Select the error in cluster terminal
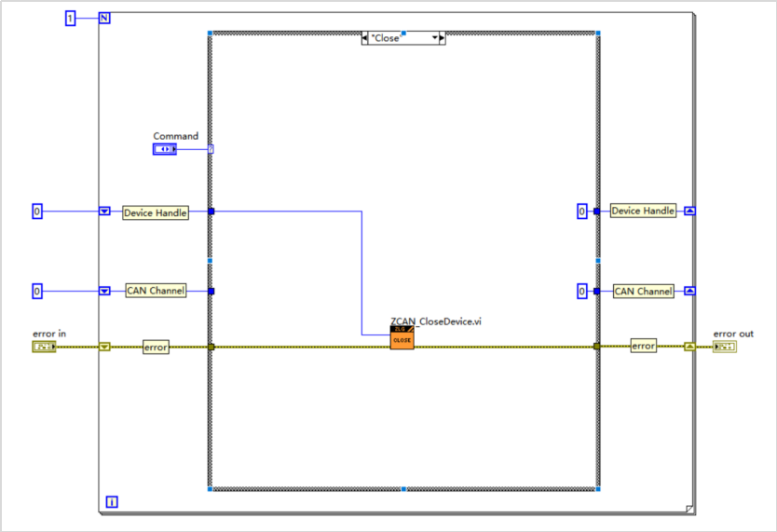Viewport: 777px width, 532px height. pyautogui.click(x=44, y=347)
